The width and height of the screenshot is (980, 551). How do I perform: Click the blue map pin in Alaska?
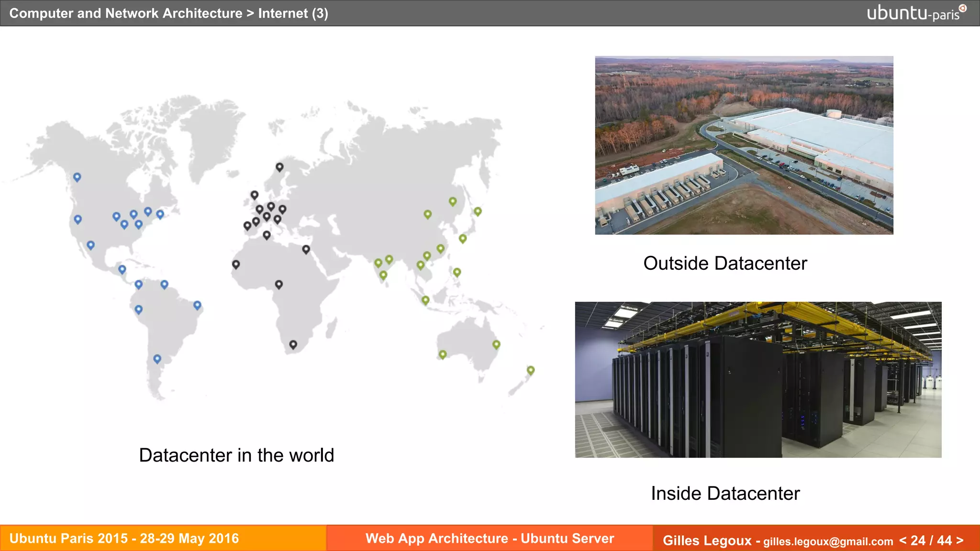pos(77,177)
